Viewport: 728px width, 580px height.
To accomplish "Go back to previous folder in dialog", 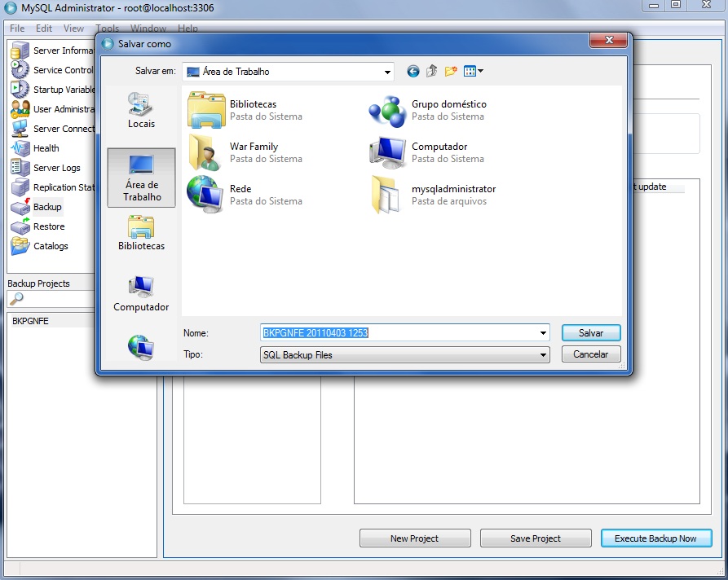I will click(413, 72).
